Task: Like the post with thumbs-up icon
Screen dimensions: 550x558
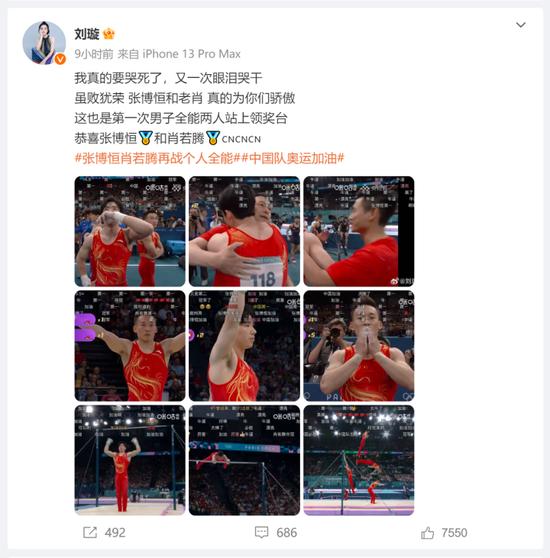Action: coord(427,532)
